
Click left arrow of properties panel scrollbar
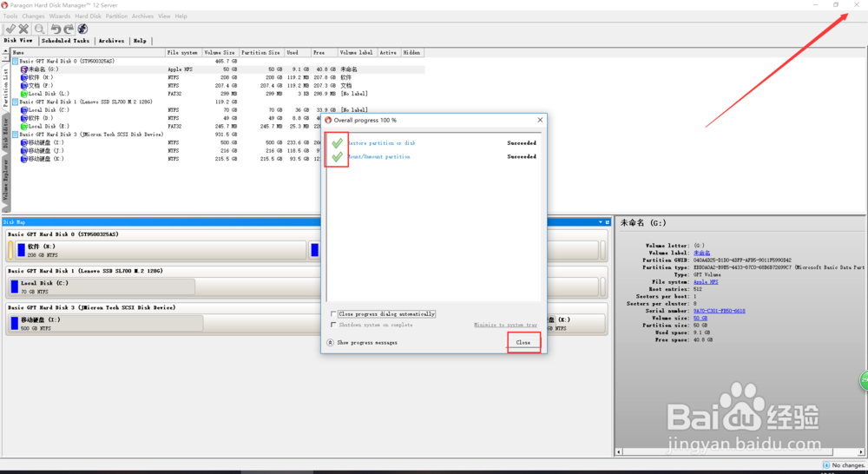pos(619,451)
